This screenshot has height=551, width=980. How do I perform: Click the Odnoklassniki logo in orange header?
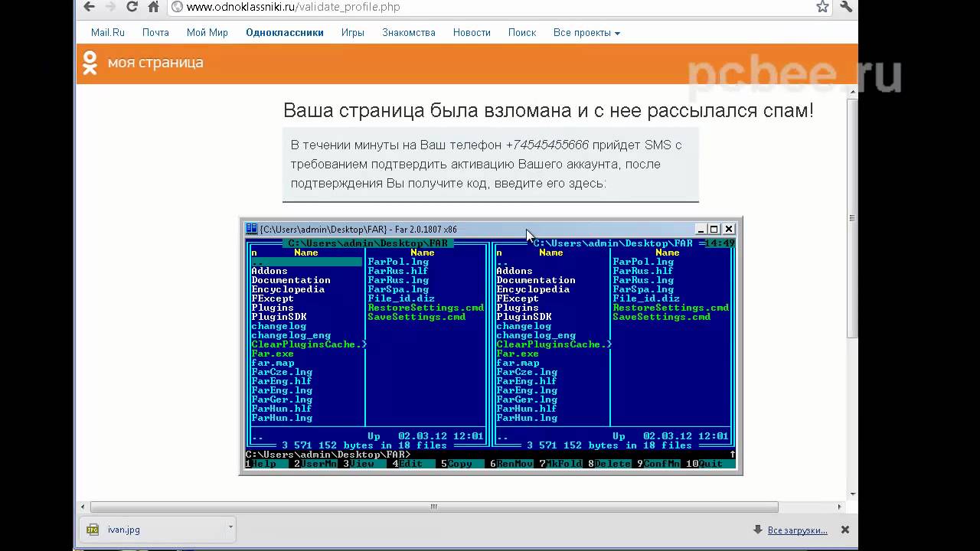(90, 63)
